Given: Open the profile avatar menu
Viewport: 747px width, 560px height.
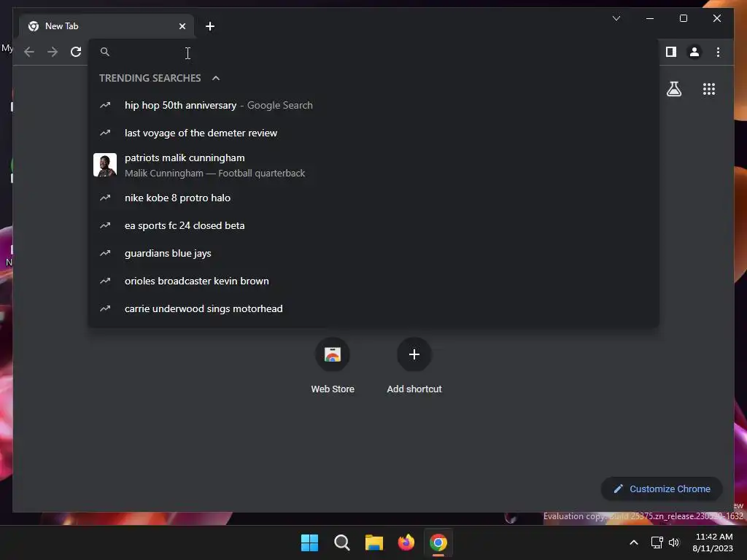Looking at the screenshot, I should point(694,52).
